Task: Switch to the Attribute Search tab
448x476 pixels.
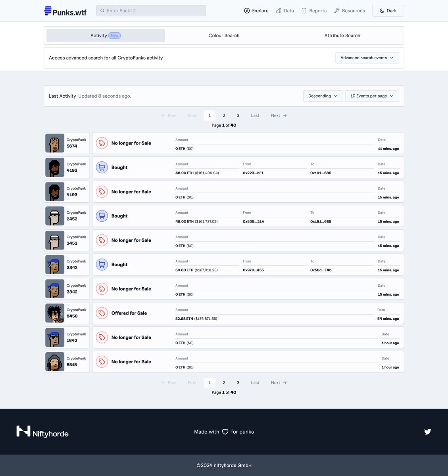Action: pos(342,35)
